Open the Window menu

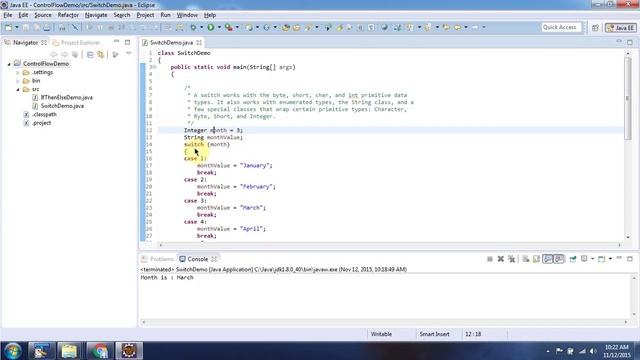tap(187, 15)
